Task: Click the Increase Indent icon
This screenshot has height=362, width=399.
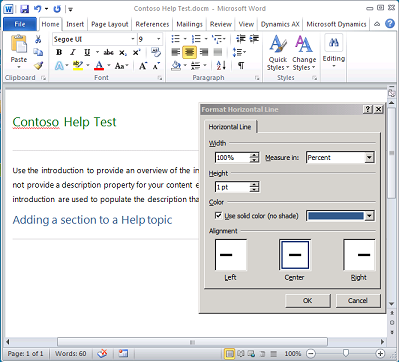Action: coord(254,39)
